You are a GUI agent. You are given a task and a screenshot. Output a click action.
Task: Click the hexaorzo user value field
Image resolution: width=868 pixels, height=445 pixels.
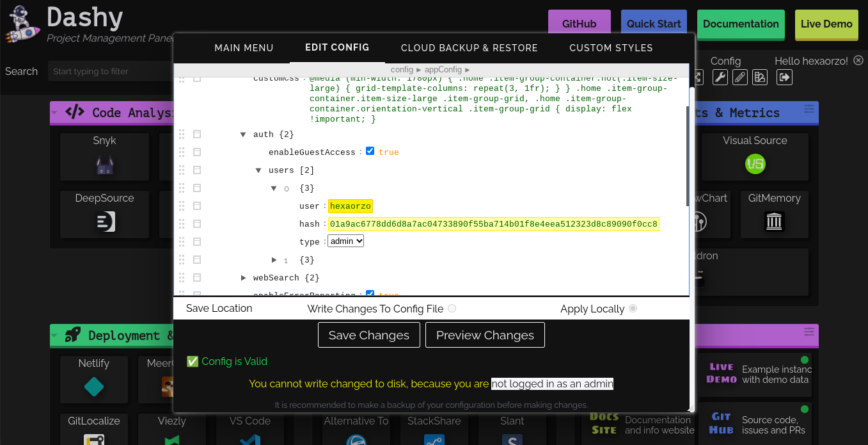click(351, 206)
